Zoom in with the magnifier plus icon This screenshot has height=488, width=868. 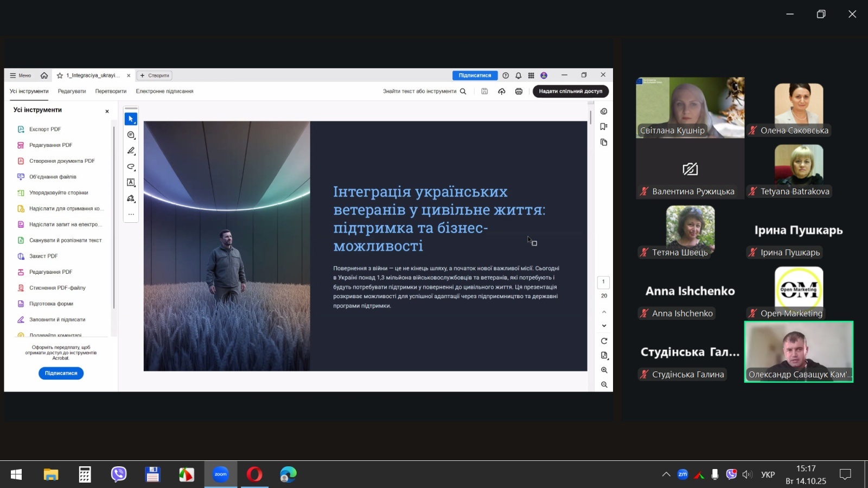click(x=604, y=370)
